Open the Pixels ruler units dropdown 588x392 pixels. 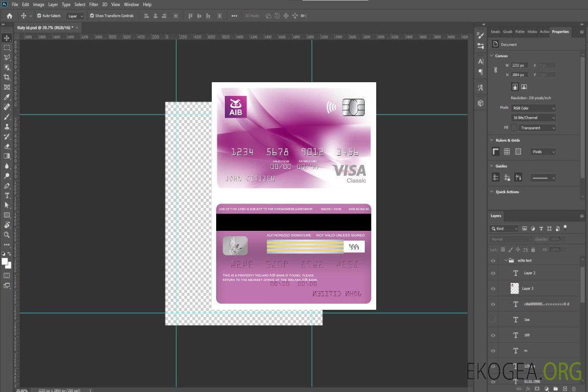pyautogui.click(x=543, y=151)
